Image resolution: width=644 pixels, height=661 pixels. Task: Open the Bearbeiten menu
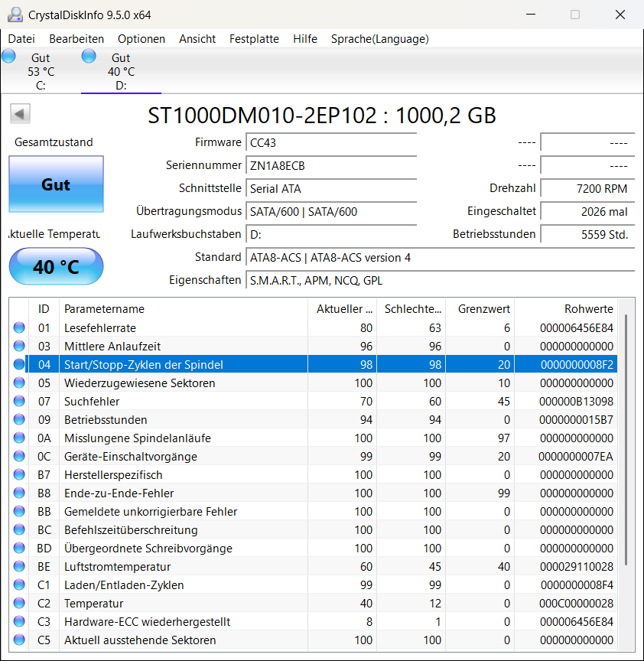pyautogui.click(x=76, y=39)
